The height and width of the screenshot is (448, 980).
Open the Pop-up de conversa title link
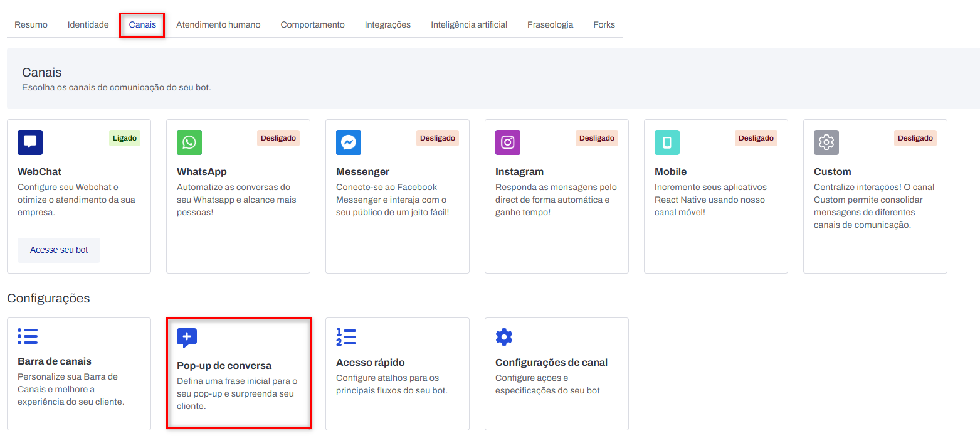tap(224, 365)
